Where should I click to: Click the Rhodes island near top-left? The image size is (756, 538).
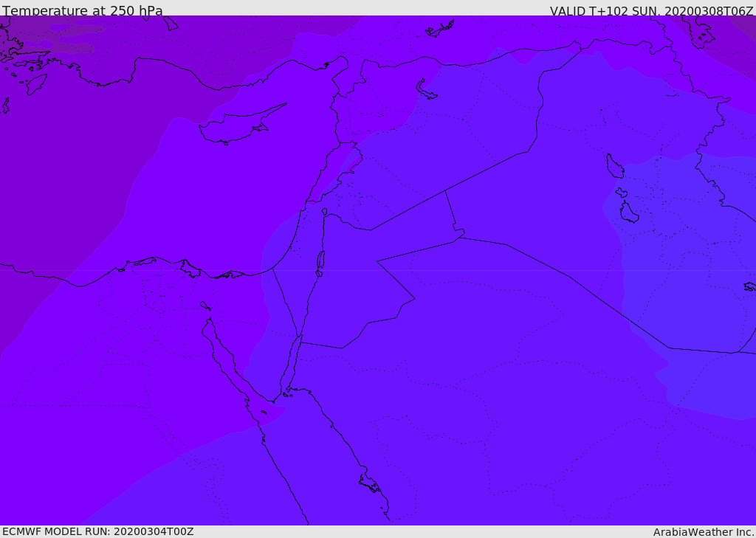[x=36, y=83]
